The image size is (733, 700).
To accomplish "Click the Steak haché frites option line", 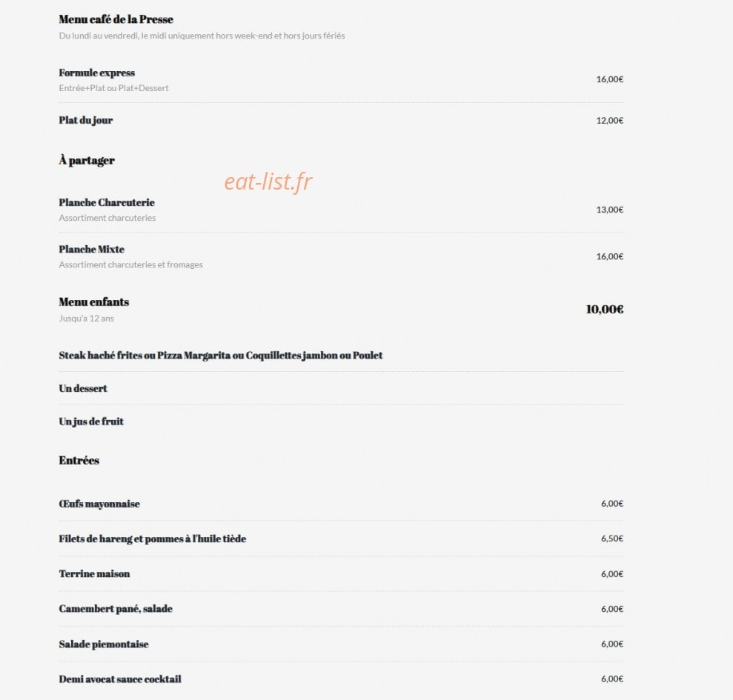I will click(221, 355).
